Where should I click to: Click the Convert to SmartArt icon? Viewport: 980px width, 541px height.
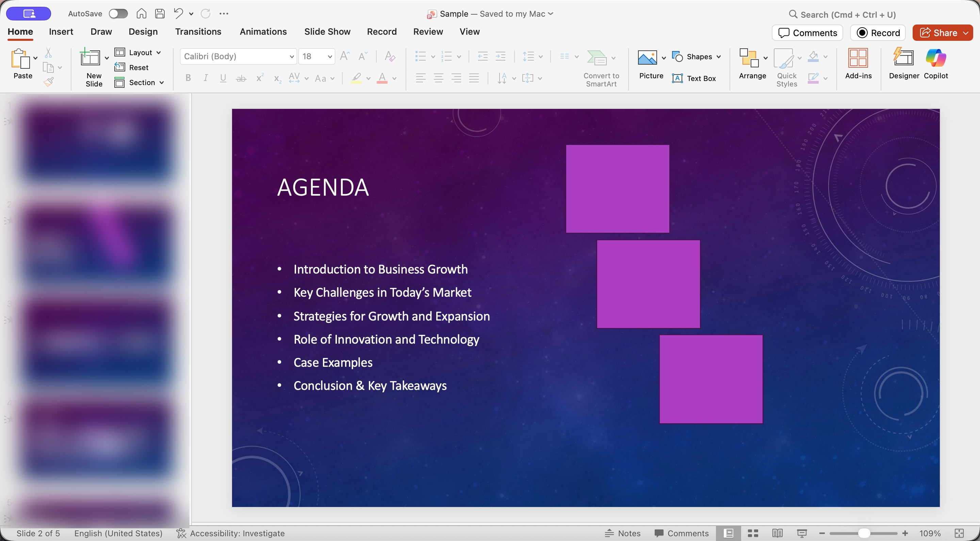(597, 58)
